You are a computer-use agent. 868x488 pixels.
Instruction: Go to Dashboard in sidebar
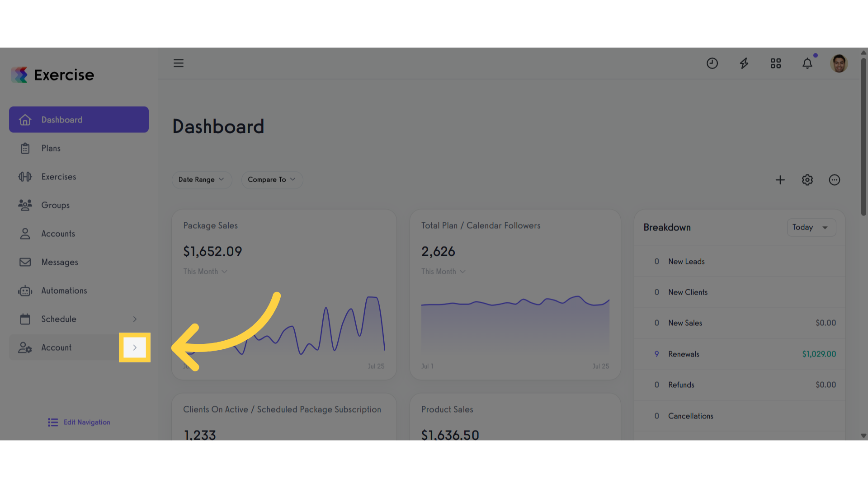point(79,120)
